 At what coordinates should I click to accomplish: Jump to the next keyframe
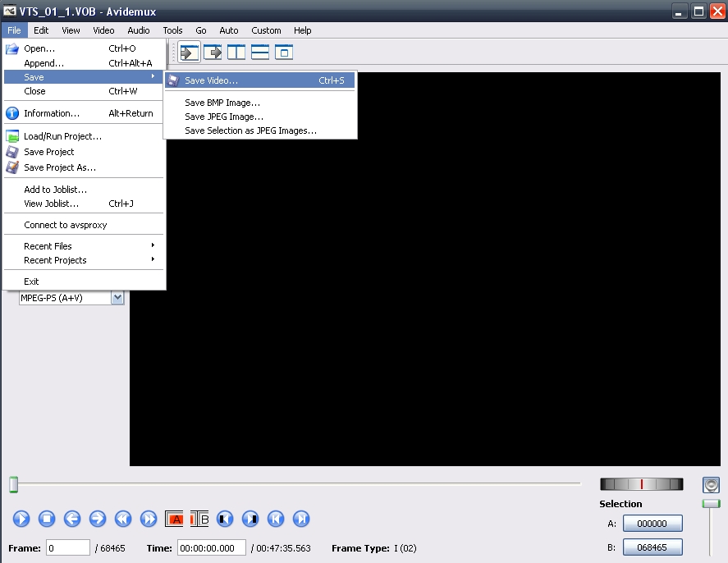[x=149, y=519]
